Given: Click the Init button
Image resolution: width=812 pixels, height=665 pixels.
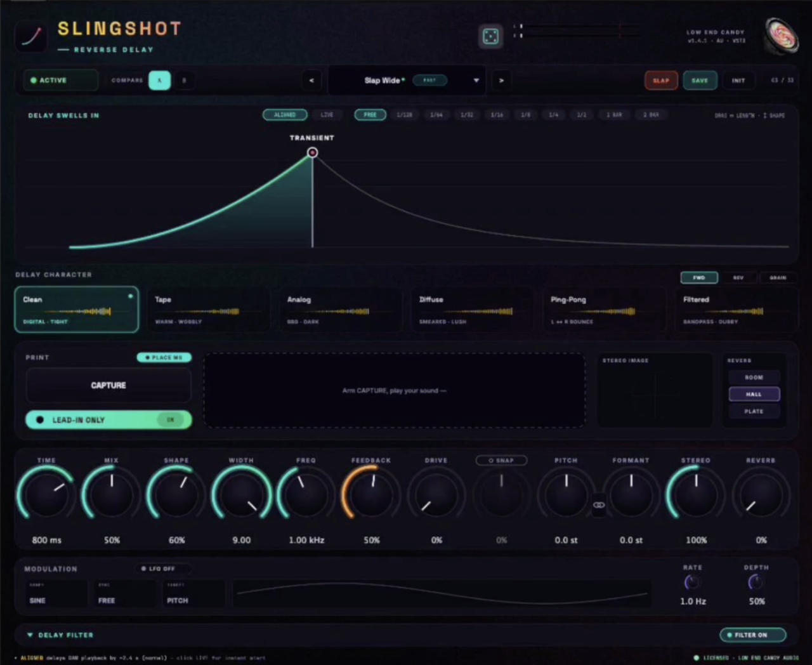Looking at the screenshot, I should 738,81.
